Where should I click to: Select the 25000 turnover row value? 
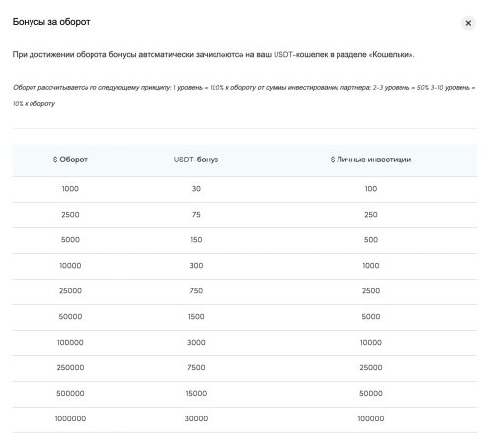click(70, 291)
